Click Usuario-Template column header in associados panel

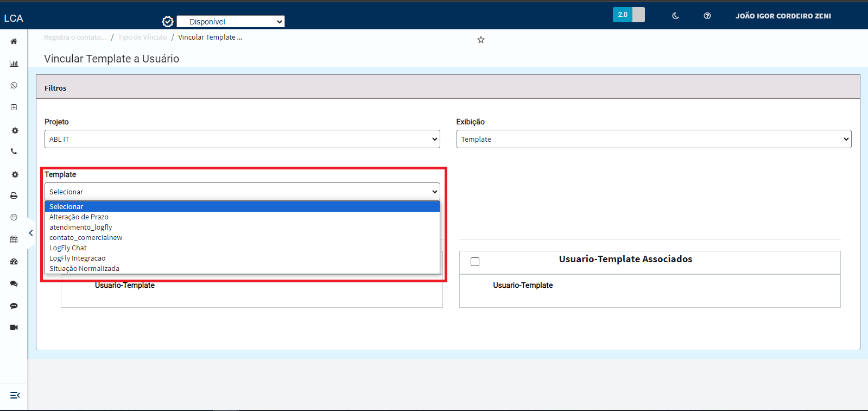[x=523, y=285]
